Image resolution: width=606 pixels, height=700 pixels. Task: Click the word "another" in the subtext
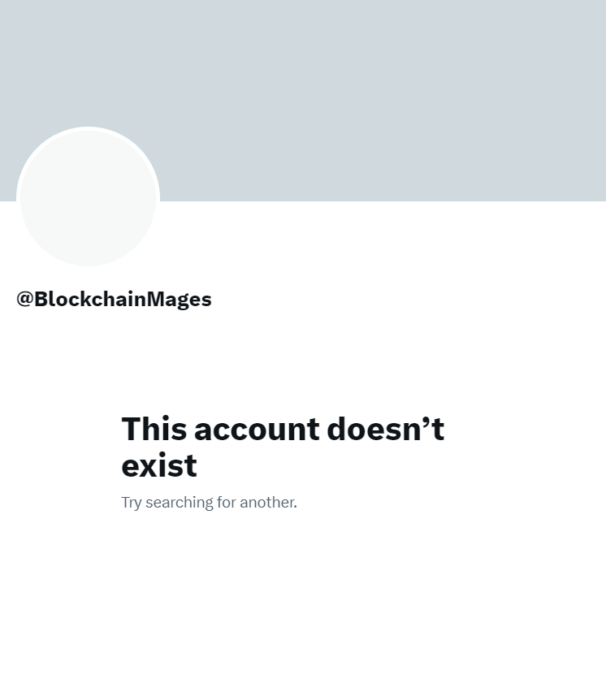pos(267,503)
